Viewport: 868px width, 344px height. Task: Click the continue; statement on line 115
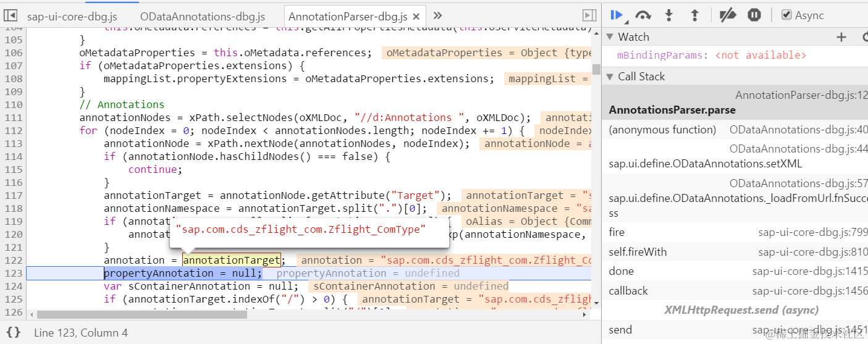pos(155,169)
